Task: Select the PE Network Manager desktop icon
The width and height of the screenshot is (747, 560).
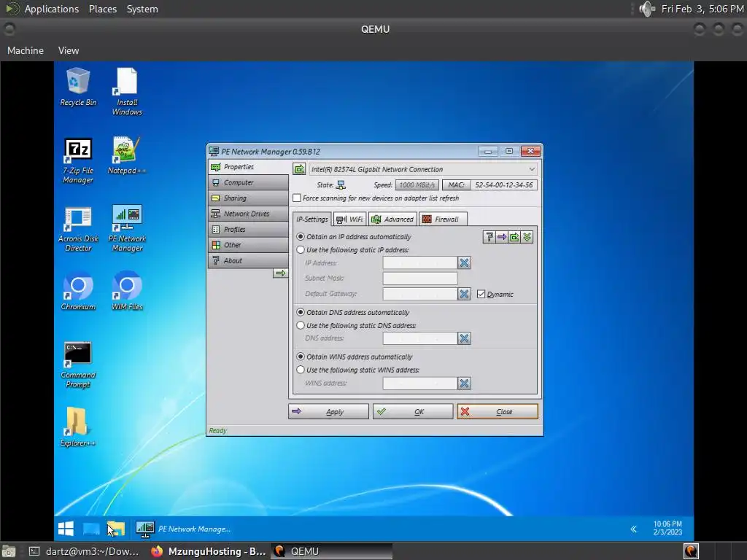Action: point(127,228)
